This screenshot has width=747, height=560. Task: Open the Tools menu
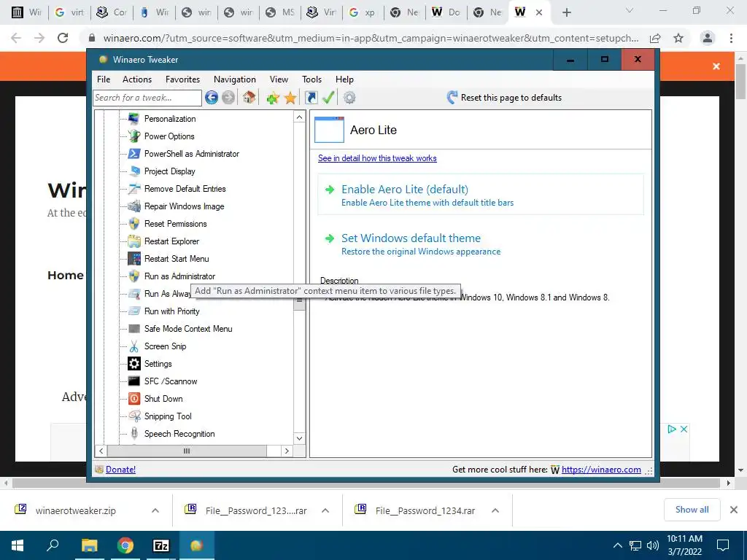311,79
